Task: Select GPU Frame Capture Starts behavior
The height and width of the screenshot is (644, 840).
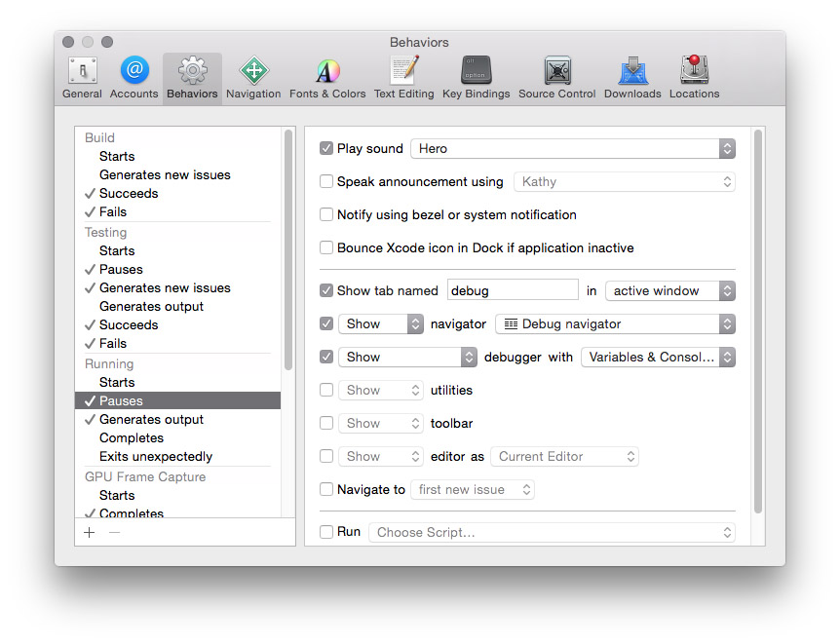Action: click(x=178, y=495)
